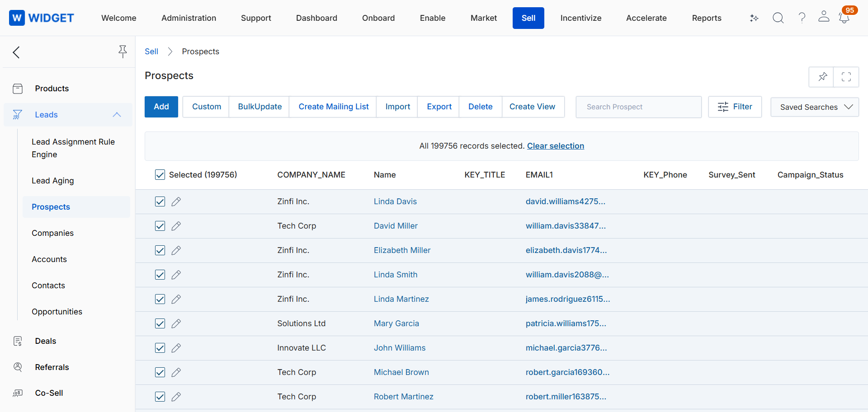
Task: Uncheck the Linda Davis row checkbox
Action: [x=160, y=201]
